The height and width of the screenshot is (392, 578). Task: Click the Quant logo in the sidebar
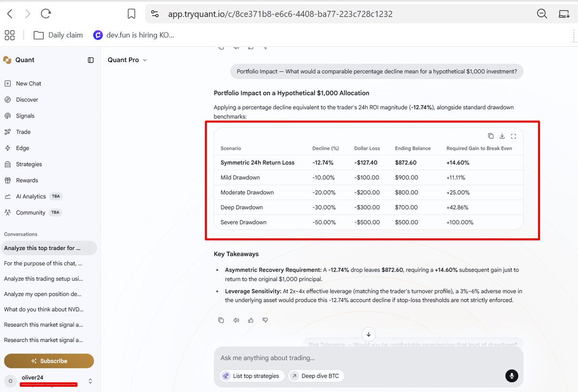click(7, 60)
